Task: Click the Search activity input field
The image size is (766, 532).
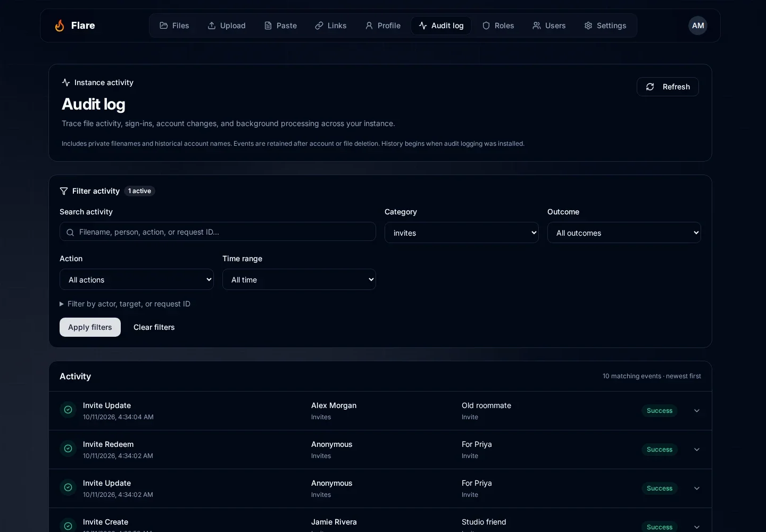Action: coord(218,231)
